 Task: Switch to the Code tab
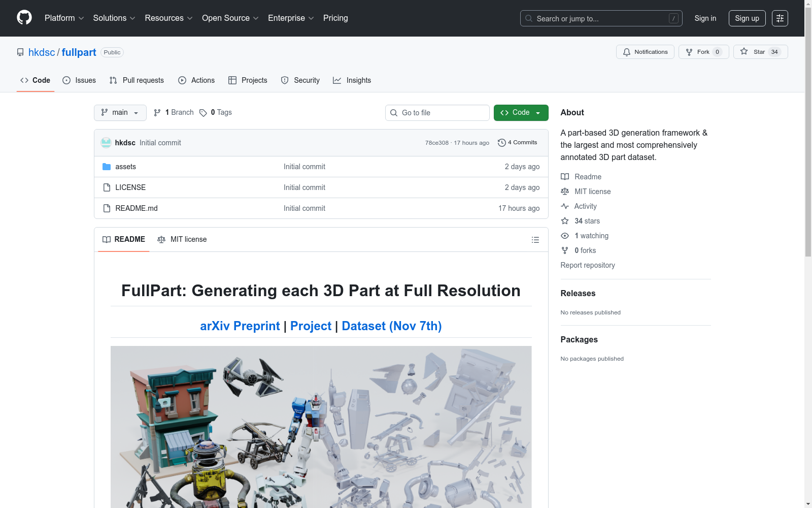click(x=36, y=80)
